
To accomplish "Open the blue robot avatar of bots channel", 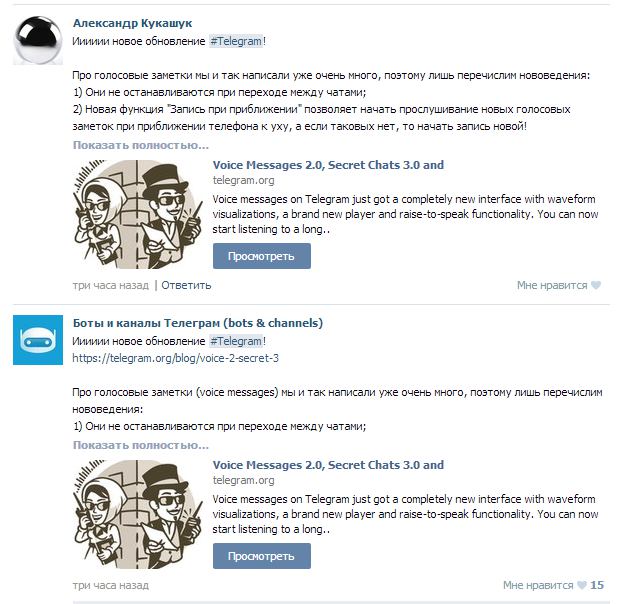I will [x=38, y=340].
